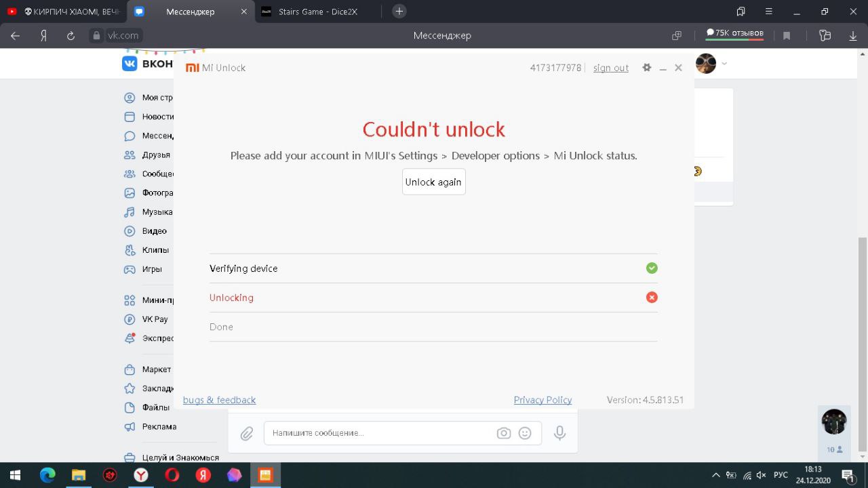Sign out of the Mi account
Image resolution: width=868 pixels, height=488 pixels.
[611, 68]
